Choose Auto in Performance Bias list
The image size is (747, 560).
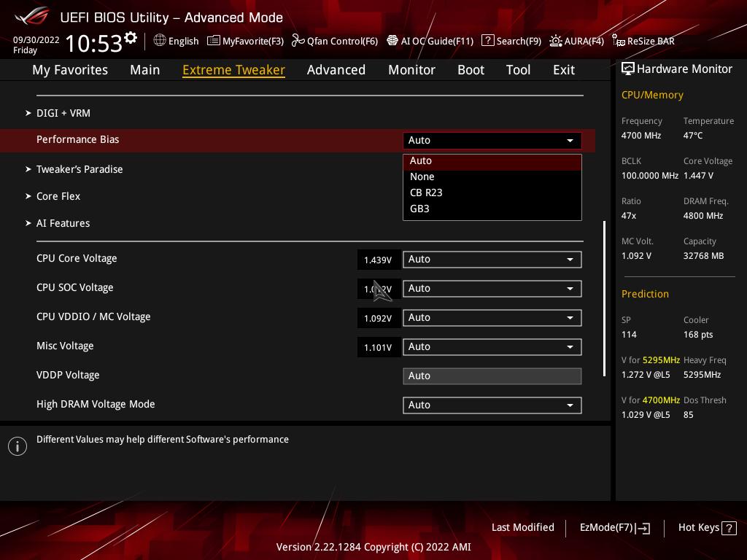coord(492,161)
